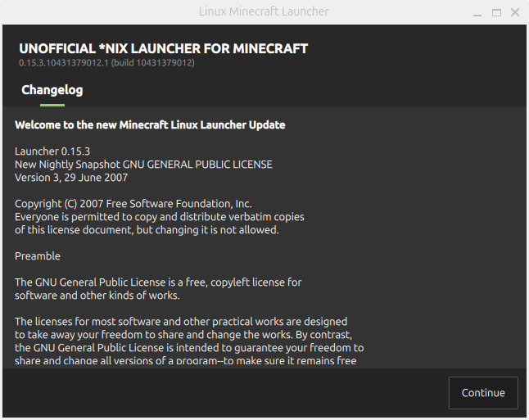The image size is (529, 420).
Task: Click the 'Everyone is permitted to copy' line
Action: coord(160,217)
